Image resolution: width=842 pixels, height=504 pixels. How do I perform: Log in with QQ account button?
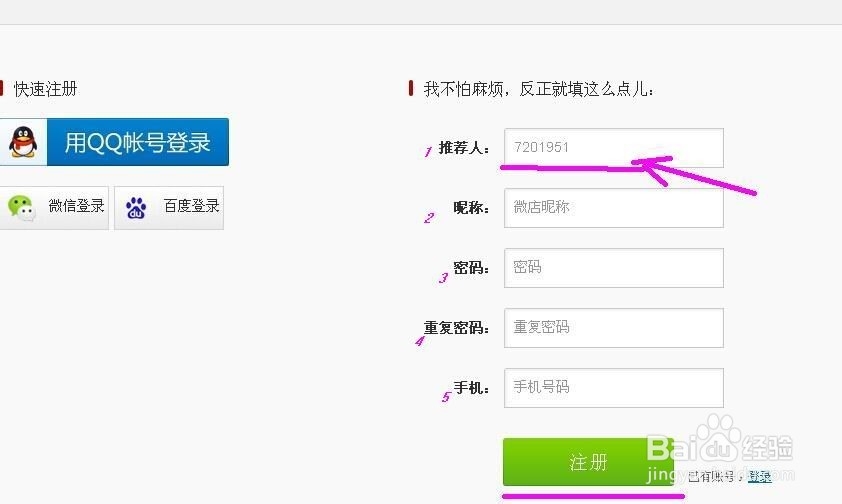(x=114, y=142)
